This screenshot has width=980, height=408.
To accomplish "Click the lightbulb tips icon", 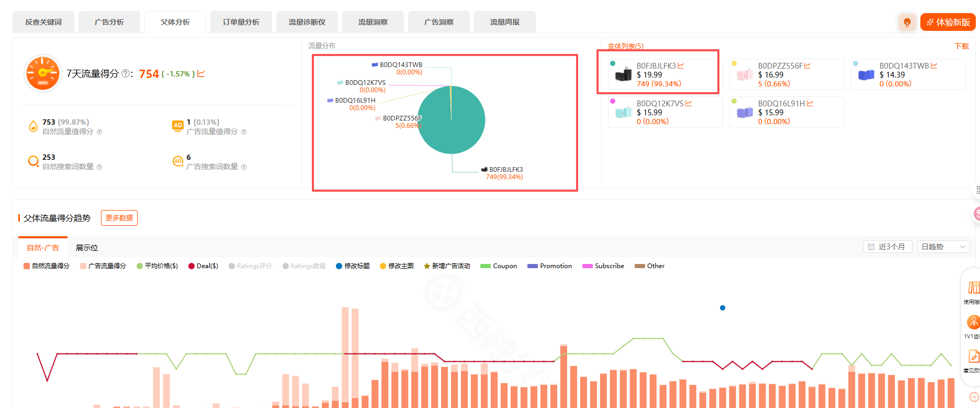I will pyautogui.click(x=907, y=23).
